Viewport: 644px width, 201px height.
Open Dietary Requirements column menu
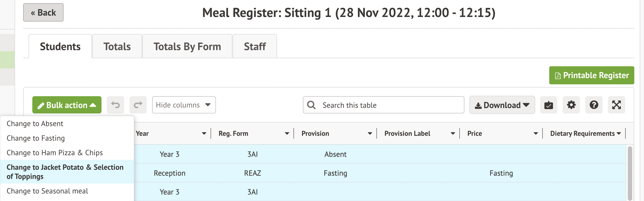point(619,134)
